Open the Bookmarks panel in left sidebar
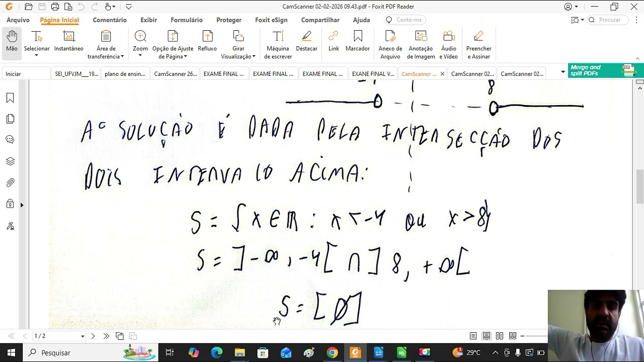 (x=10, y=98)
